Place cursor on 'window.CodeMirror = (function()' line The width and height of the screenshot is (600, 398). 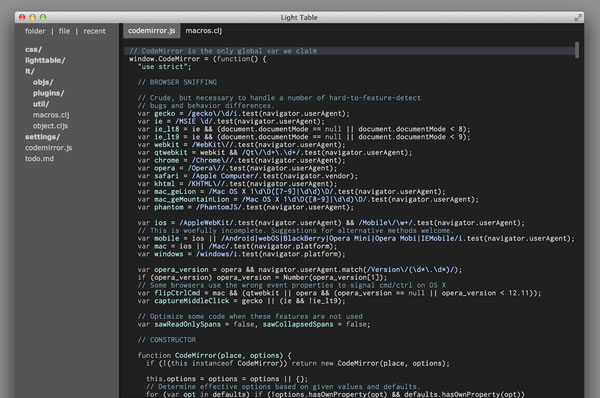click(197, 59)
